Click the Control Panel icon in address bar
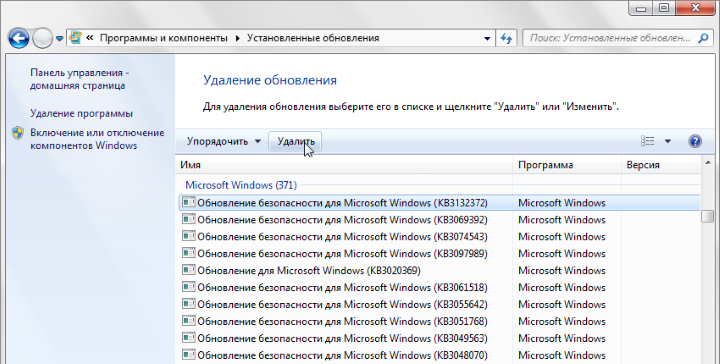720x364 pixels. coord(75,38)
